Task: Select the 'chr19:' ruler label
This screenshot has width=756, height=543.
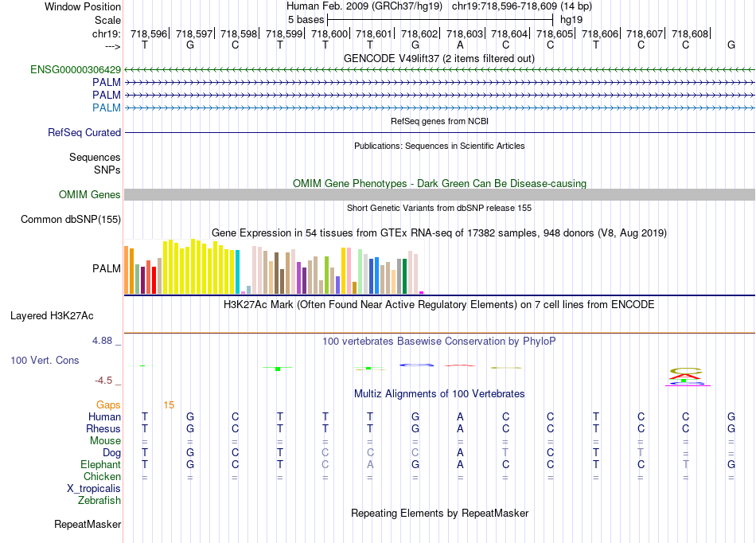Action: point(106,33)
